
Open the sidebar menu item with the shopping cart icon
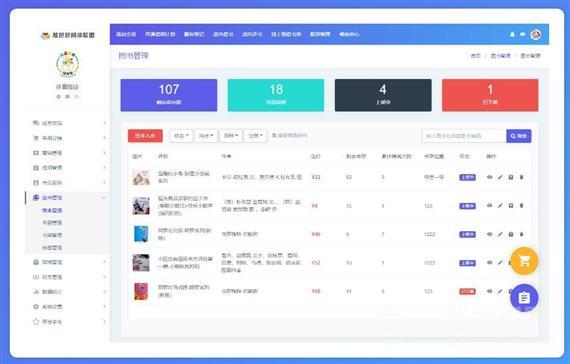[47, 138]
